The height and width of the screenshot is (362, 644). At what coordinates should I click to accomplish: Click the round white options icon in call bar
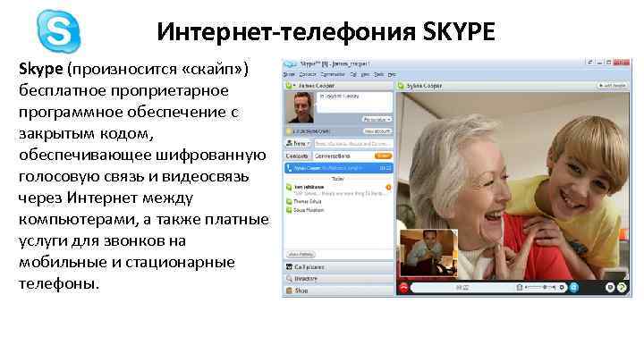click(x=610, y=288)
